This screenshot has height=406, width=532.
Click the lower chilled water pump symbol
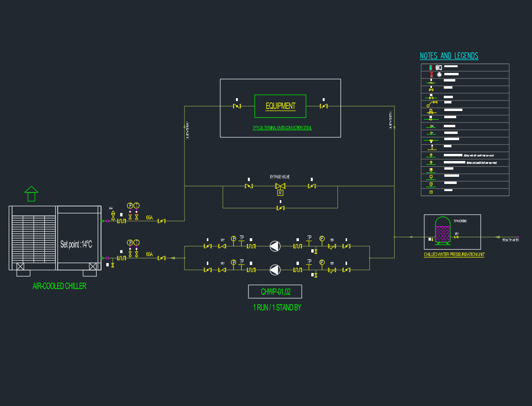click(275, 270)
